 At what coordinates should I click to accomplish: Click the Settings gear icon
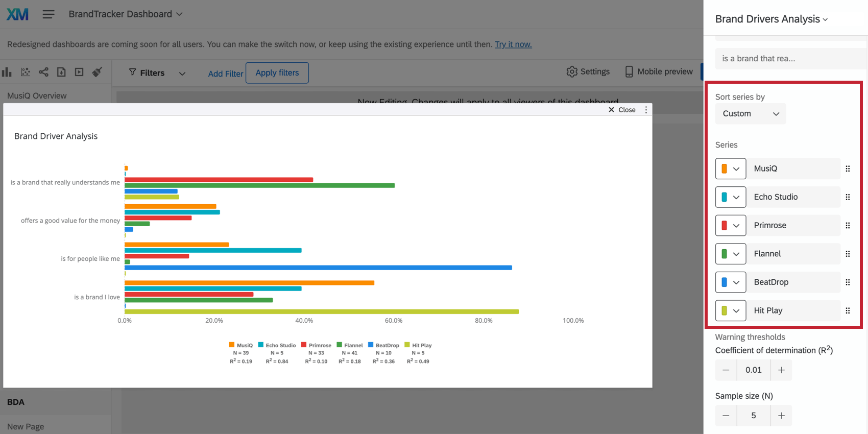572,71
